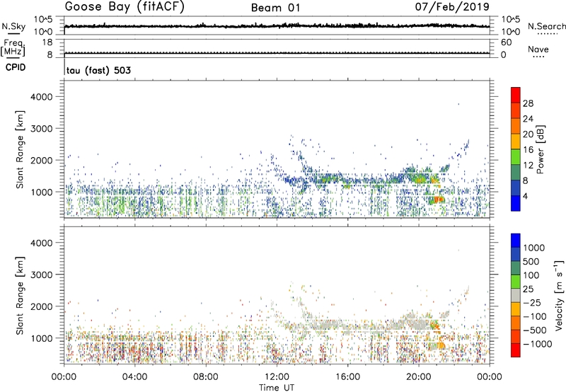Screen dimensions: 566x392
Task: Click the Nave legend label
Action: point(538,49)
